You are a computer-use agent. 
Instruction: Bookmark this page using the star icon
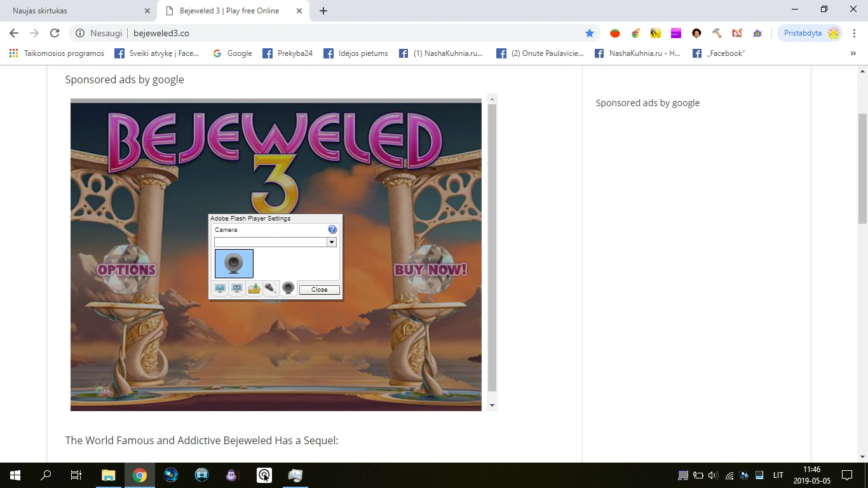click(x=590, y=33)
